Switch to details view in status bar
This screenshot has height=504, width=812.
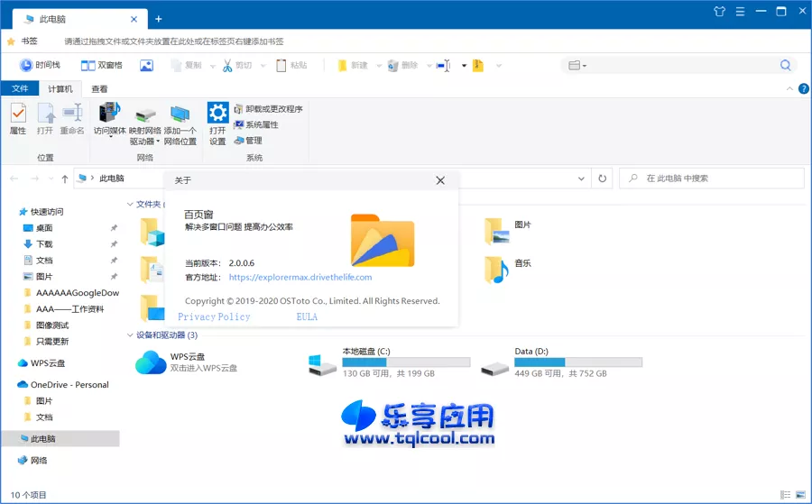[x=785, y=495]
